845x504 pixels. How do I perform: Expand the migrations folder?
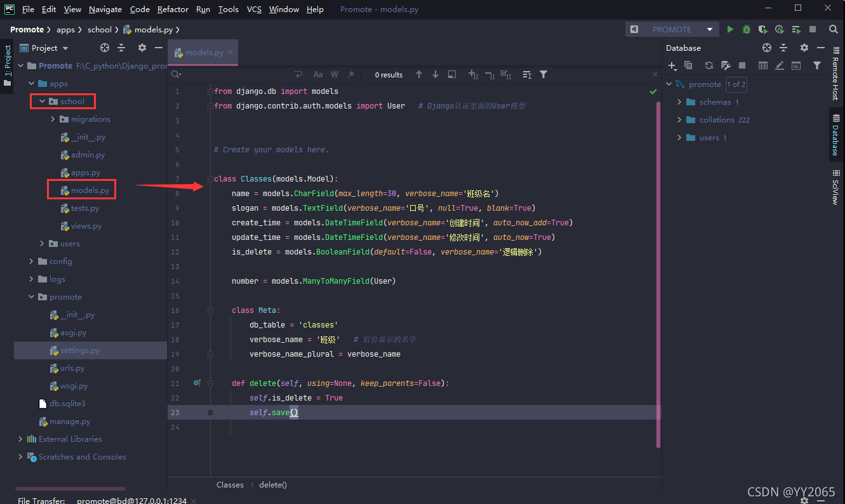pyautogui.click(x=53, y=119)
